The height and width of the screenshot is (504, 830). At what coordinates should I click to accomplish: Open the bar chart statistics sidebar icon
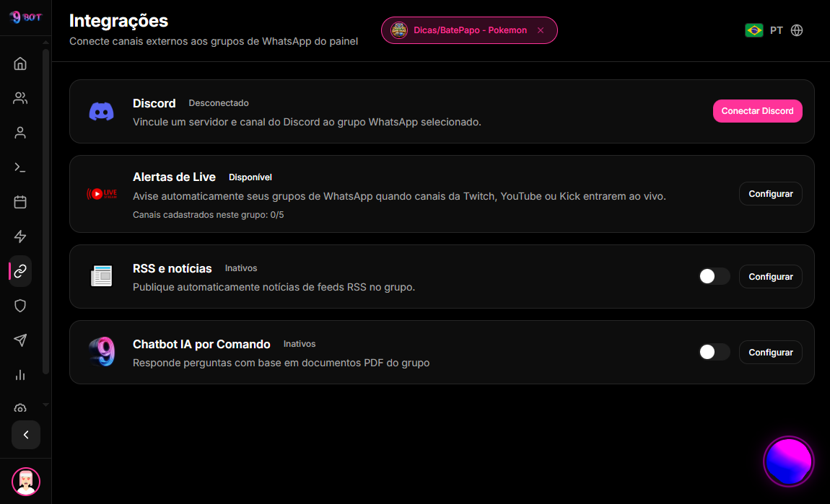click(20, 375)
